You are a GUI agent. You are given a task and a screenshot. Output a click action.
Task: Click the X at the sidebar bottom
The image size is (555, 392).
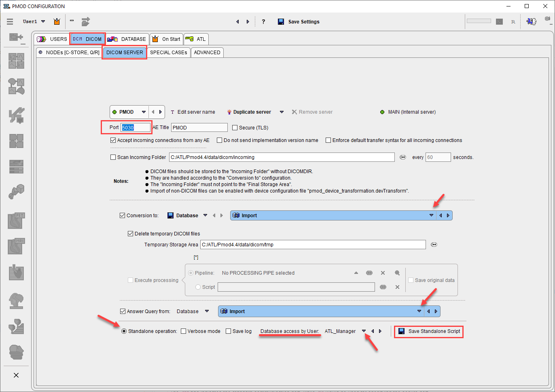[x=16, y=375]
